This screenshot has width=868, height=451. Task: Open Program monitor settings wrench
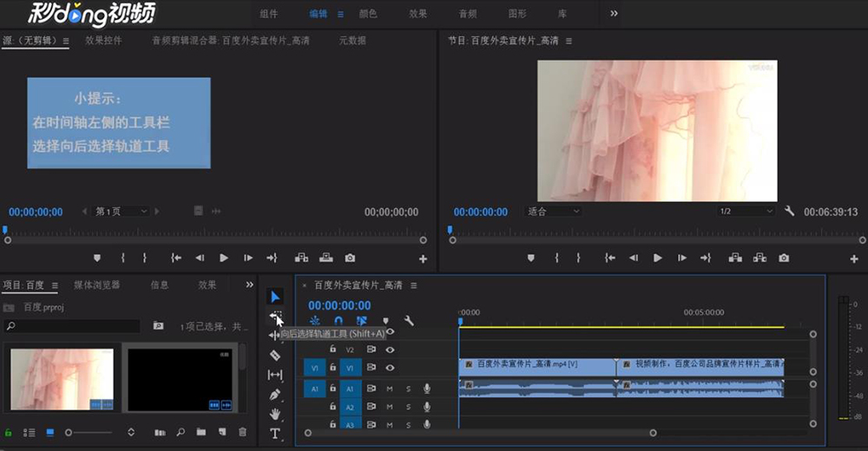(789, 211)
